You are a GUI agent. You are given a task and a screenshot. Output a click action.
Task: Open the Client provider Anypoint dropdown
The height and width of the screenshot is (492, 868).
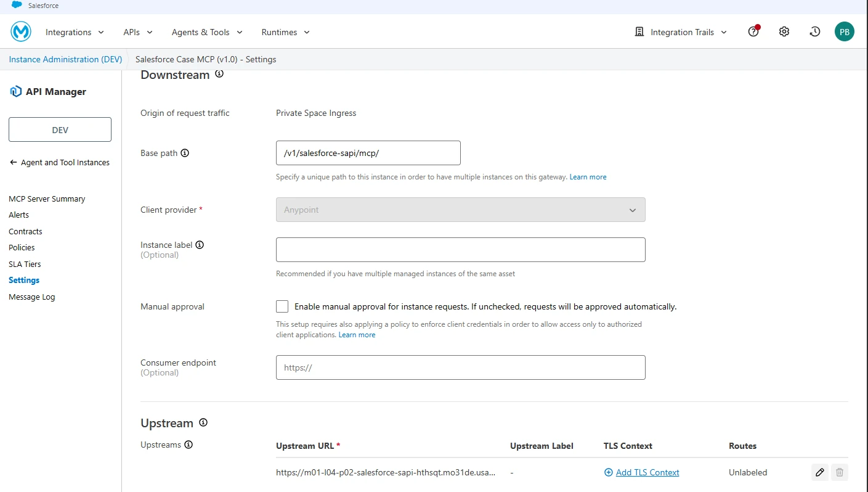[x=461, y=210]
